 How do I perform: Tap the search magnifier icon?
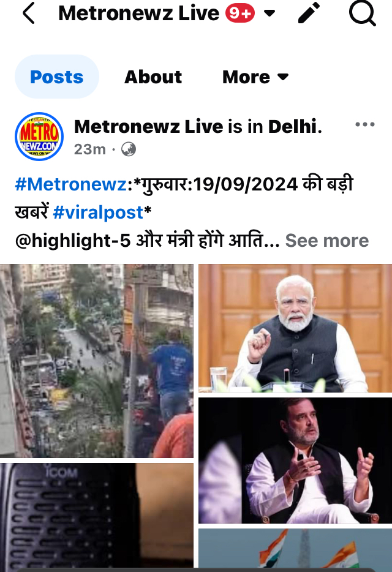coord(362,13)
